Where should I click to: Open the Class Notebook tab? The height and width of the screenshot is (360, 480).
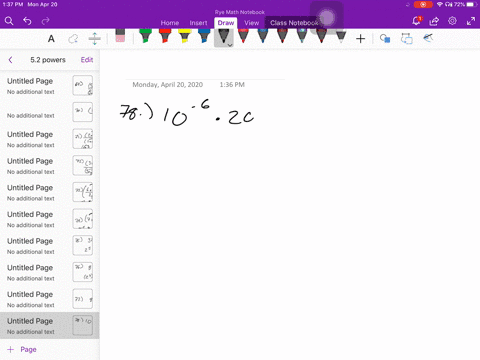294,23
